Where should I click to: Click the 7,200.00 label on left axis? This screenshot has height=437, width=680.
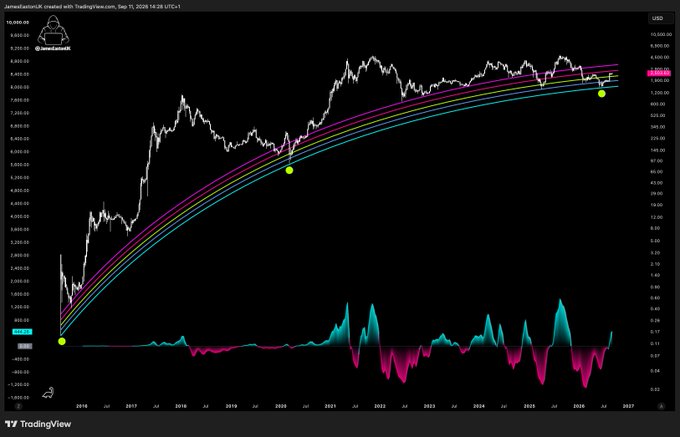click(x=20, y=113)
